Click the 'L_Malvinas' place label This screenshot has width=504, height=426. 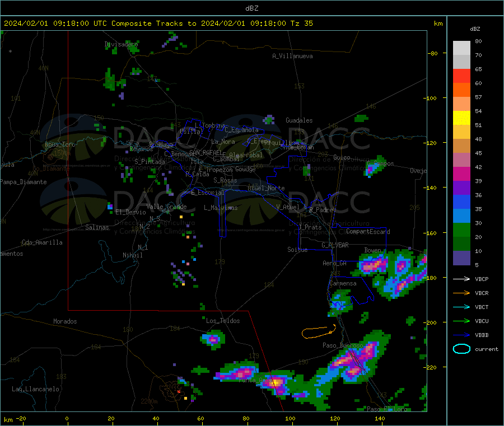(x=221, y=208)
